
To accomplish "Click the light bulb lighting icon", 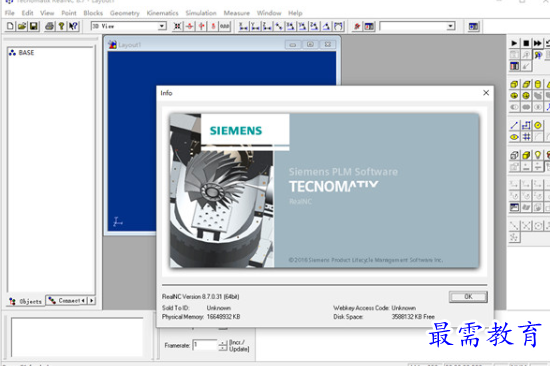I will tap(537, 155).
